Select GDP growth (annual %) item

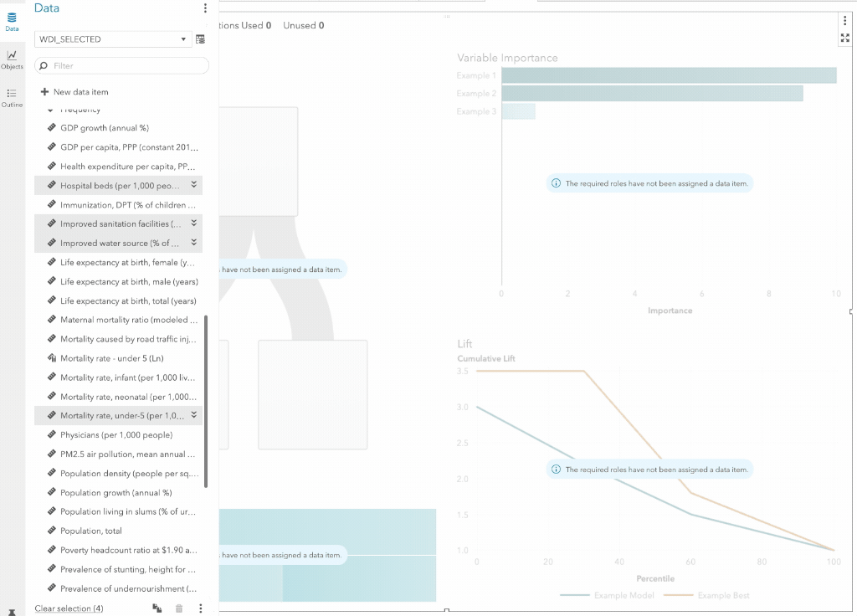click(105, 128)
